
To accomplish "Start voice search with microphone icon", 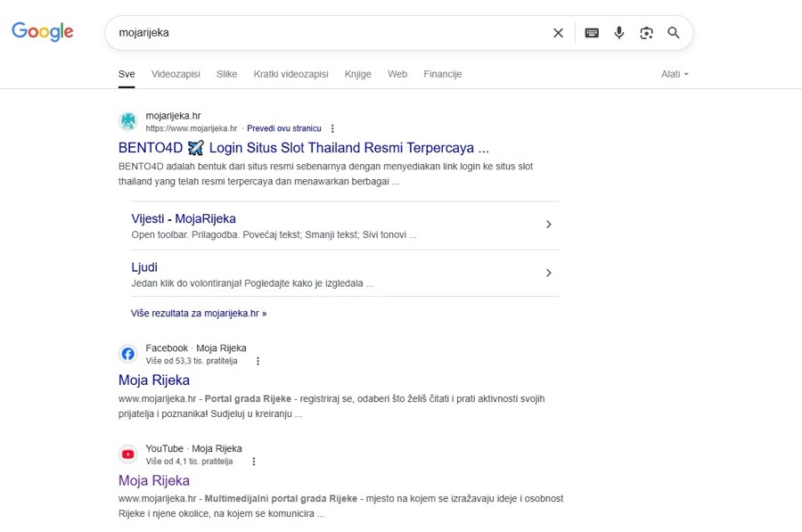I will click(x=619, y=33).
